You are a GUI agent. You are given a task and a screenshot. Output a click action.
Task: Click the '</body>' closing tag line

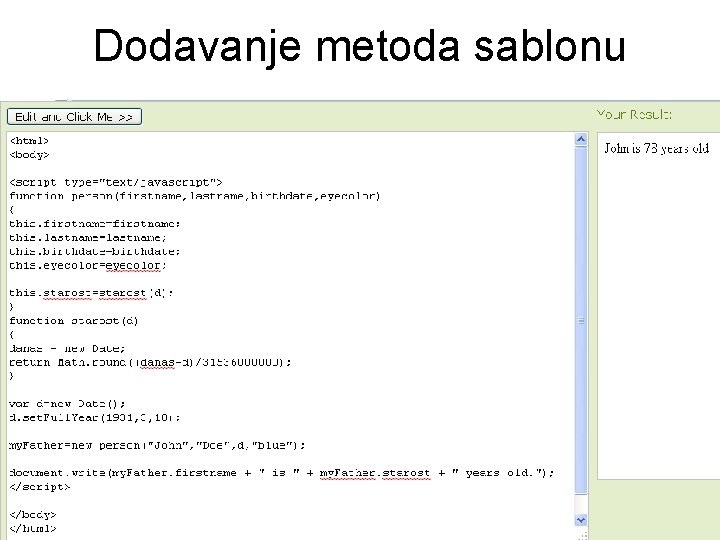click(33, 515)
